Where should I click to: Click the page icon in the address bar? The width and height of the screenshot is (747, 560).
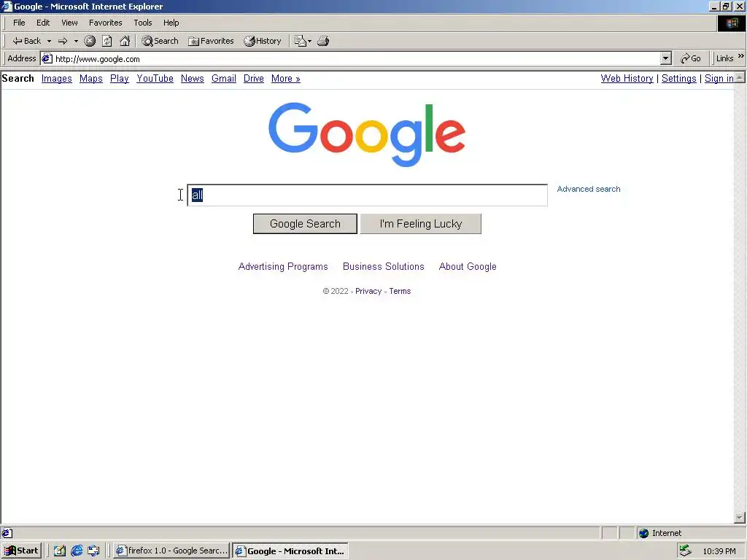tap(47, 58)
